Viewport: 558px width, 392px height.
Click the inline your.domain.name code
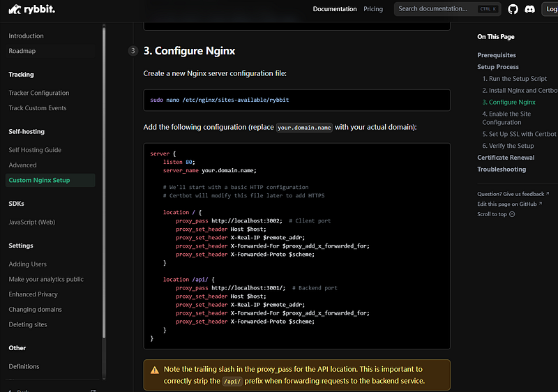(x=304, y=128)
